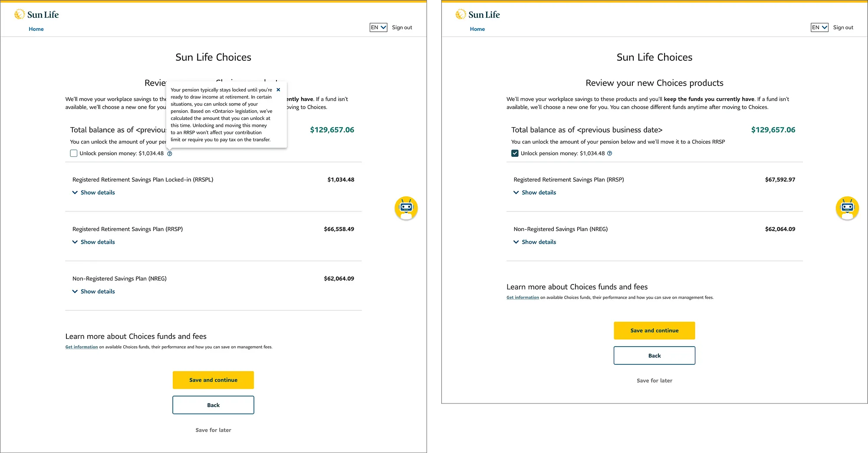868x453 pixels.
Task: Click the Back button on right page
Action: [654, 355]
